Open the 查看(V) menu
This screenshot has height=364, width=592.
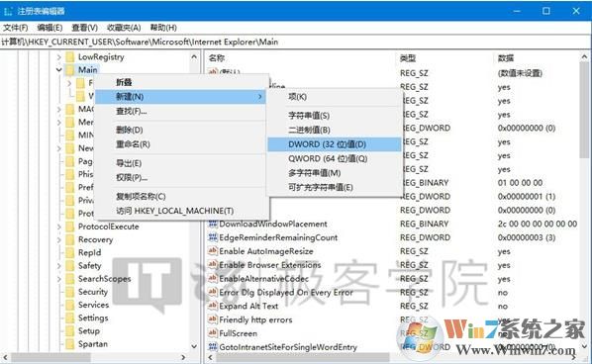(84, 28)
